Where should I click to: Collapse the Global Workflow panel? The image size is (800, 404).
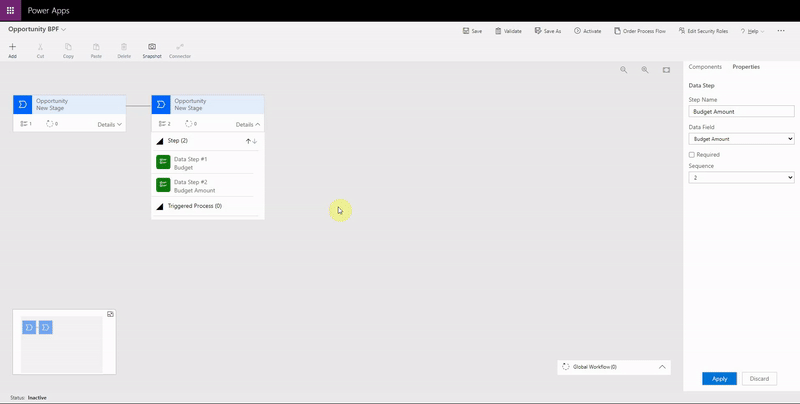(x=662, y=367)
